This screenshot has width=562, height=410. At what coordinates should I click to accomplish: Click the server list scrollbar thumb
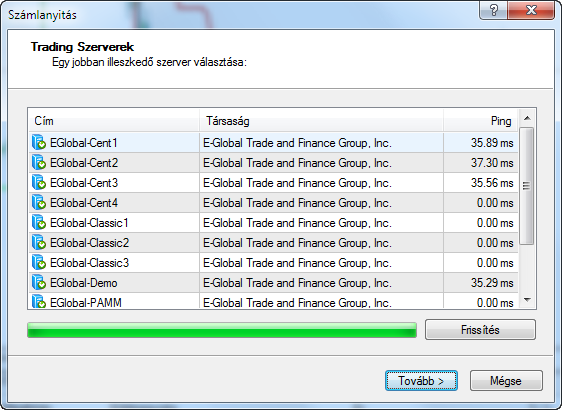[527, 186]
